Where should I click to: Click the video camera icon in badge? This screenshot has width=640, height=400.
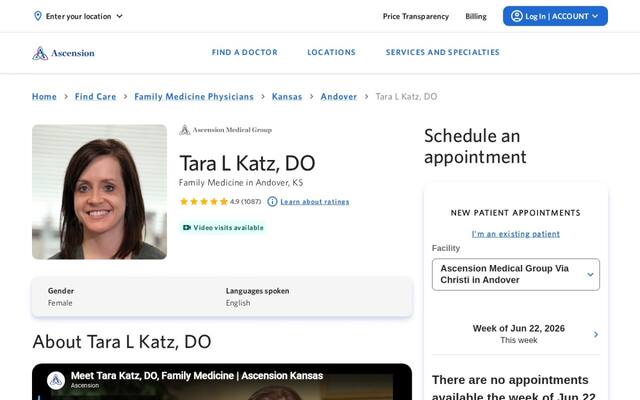(x=187, y=228)
